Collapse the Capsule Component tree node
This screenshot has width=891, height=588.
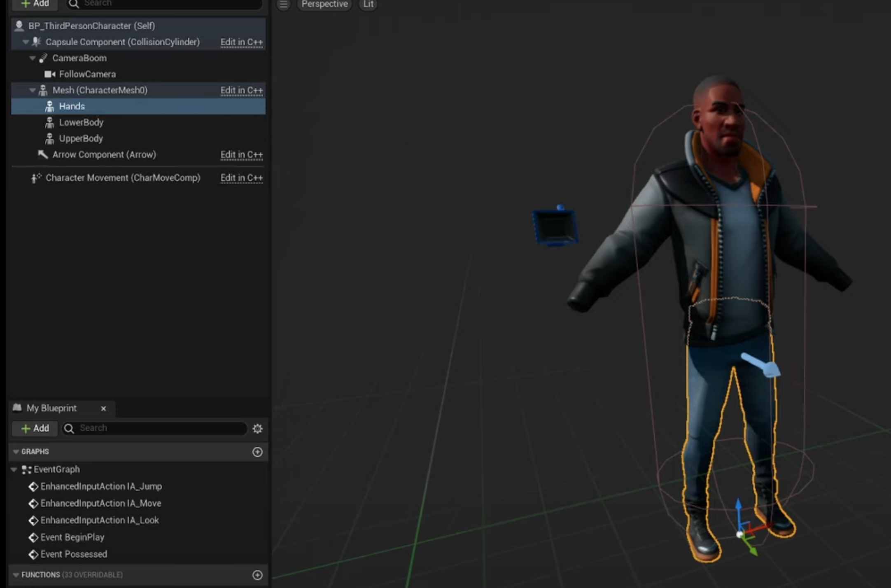[26, 42]
